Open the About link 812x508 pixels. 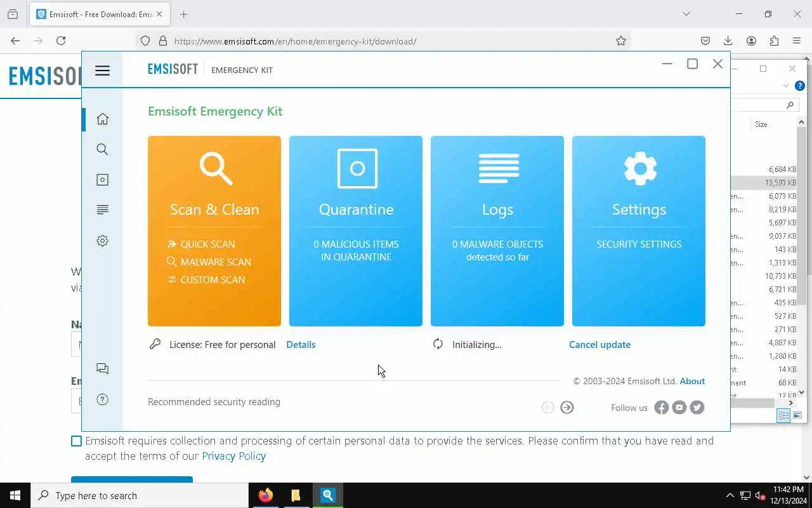(692, 381)
